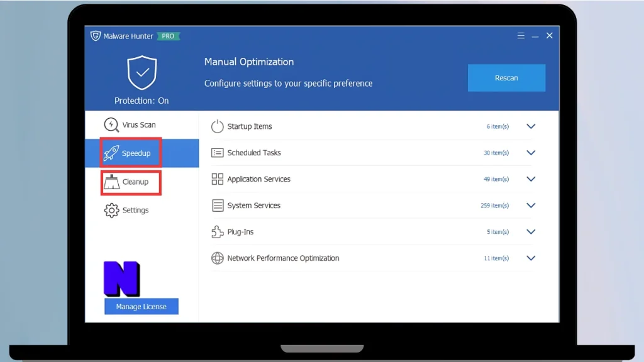The width and height of the screenshot is (644, 362).
Task: Click 'Configure settings to your specific preference' text
Action: click(288, 84)
